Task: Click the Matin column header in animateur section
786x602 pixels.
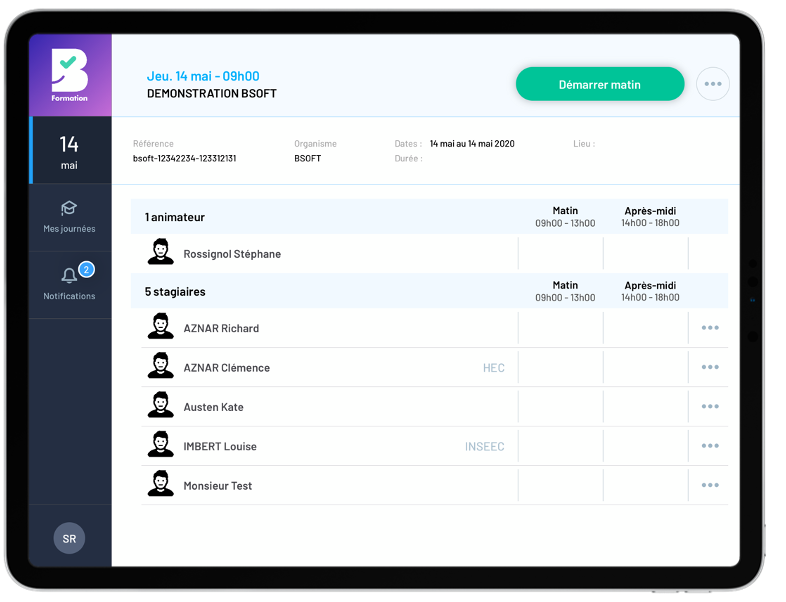Action: click(x=565, y=217)
